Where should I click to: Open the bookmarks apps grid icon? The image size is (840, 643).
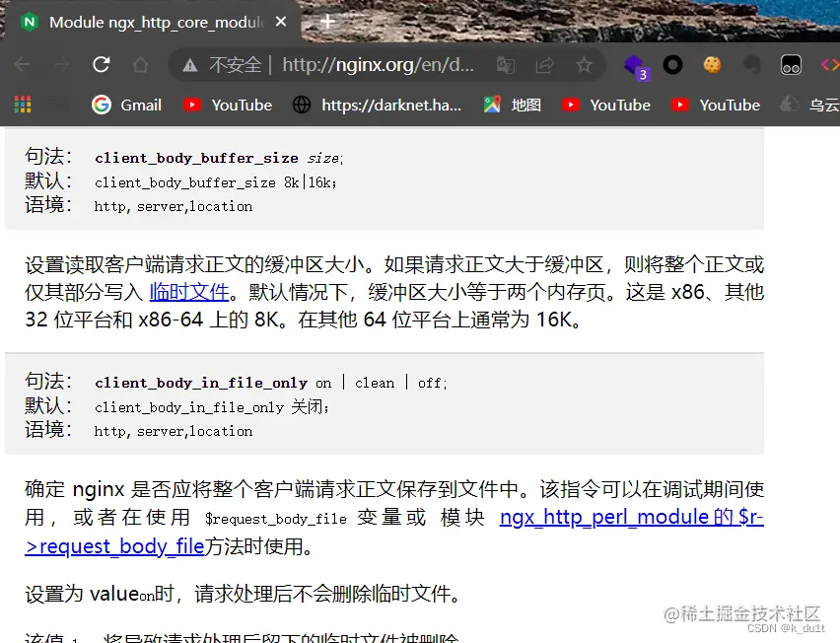click(22, 105)
